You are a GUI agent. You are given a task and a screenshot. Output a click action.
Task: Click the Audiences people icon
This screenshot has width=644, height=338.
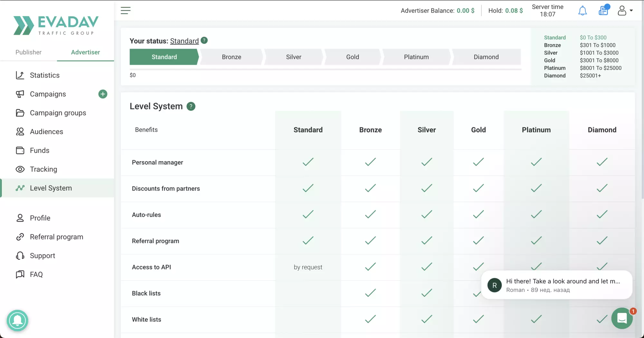[20, 131]
